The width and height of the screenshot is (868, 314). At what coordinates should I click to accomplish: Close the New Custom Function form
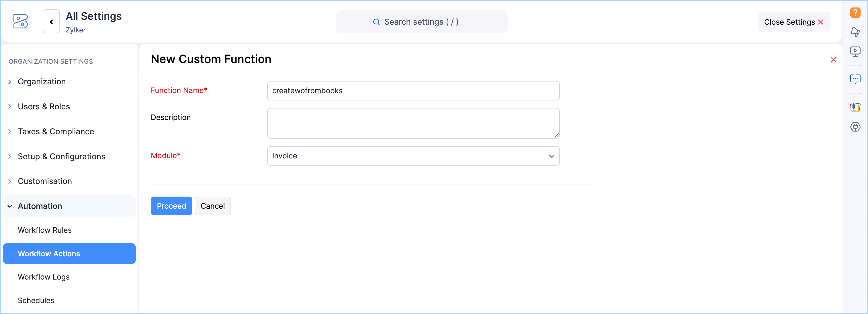point(833,60)
